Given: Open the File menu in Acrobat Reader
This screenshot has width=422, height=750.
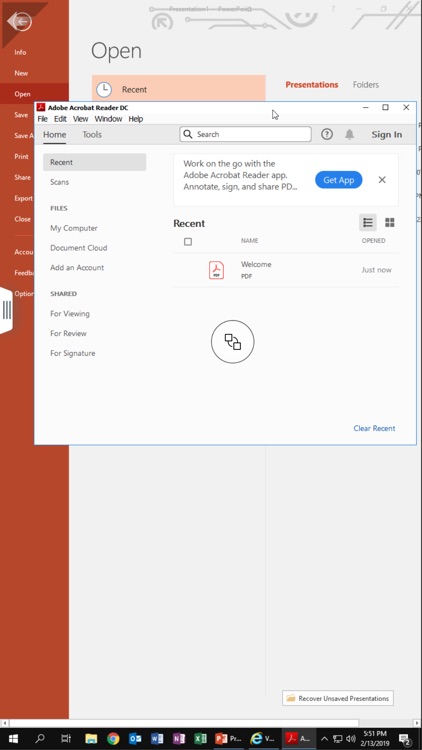Looking at the screenshot, I should click(43, 119).
